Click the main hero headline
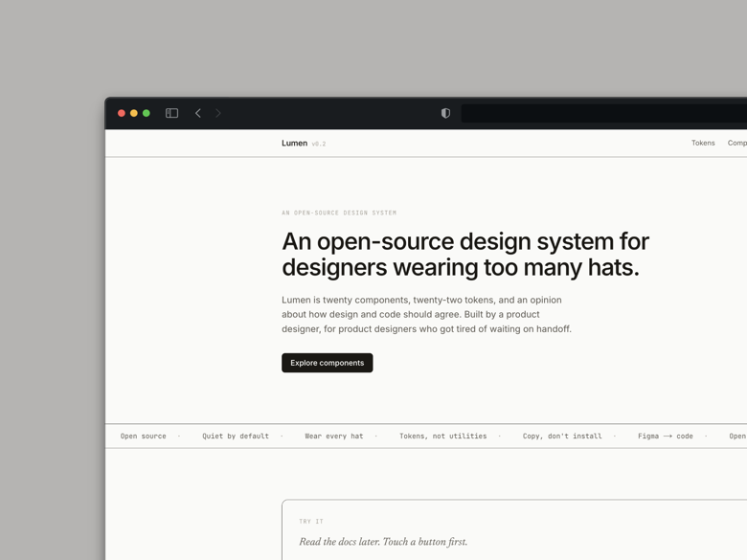 pyautogui.click(x=465, y=255)
